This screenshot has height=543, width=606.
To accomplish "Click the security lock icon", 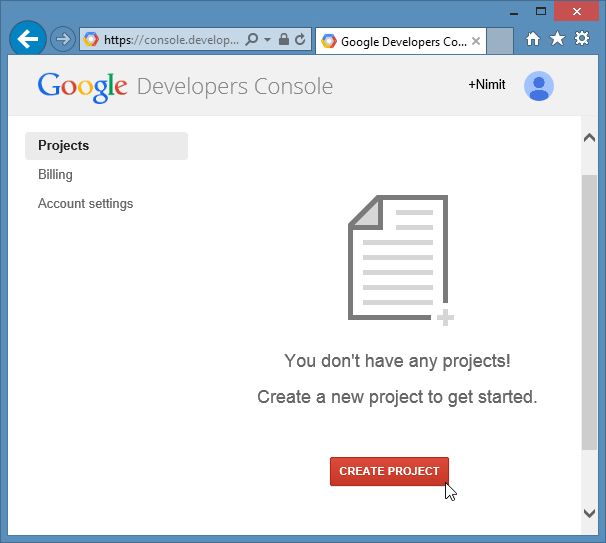I will point(284,39).
